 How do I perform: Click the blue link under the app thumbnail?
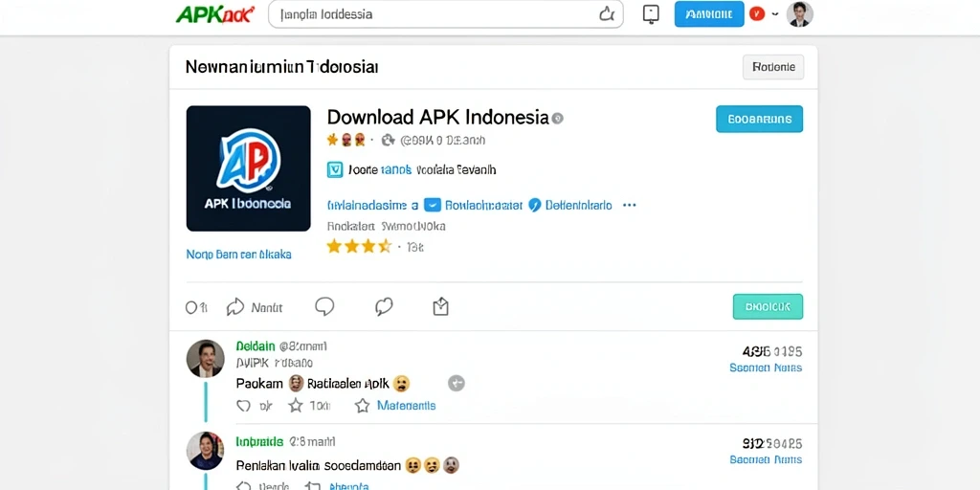pos(238,255)
